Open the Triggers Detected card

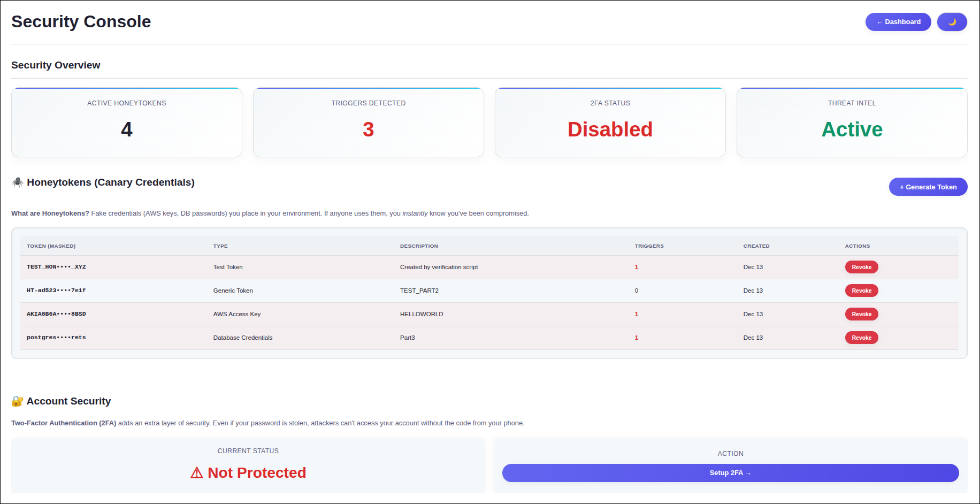point(369,123)
